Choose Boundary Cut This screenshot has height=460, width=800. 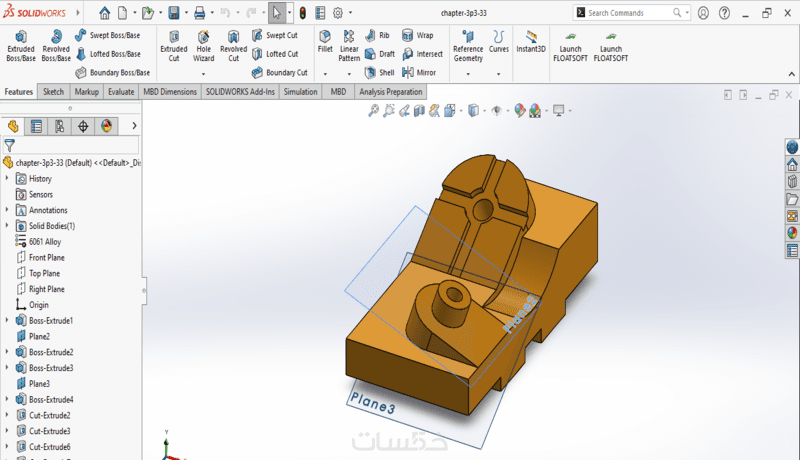[x=280, y=73]
